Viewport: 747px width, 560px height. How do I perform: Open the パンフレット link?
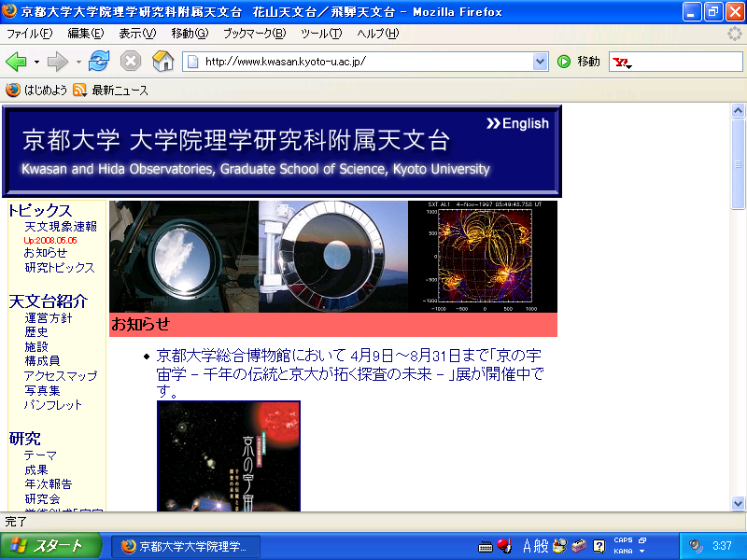(53, 405)
